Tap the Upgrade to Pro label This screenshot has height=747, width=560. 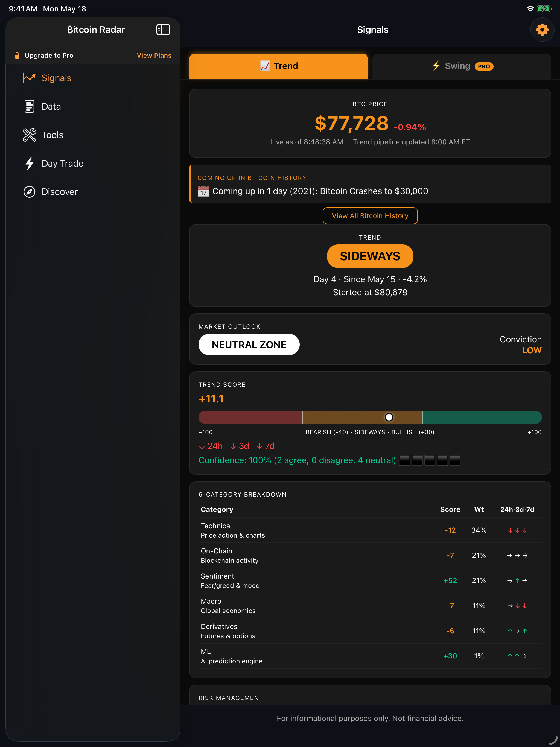[49, 56]
